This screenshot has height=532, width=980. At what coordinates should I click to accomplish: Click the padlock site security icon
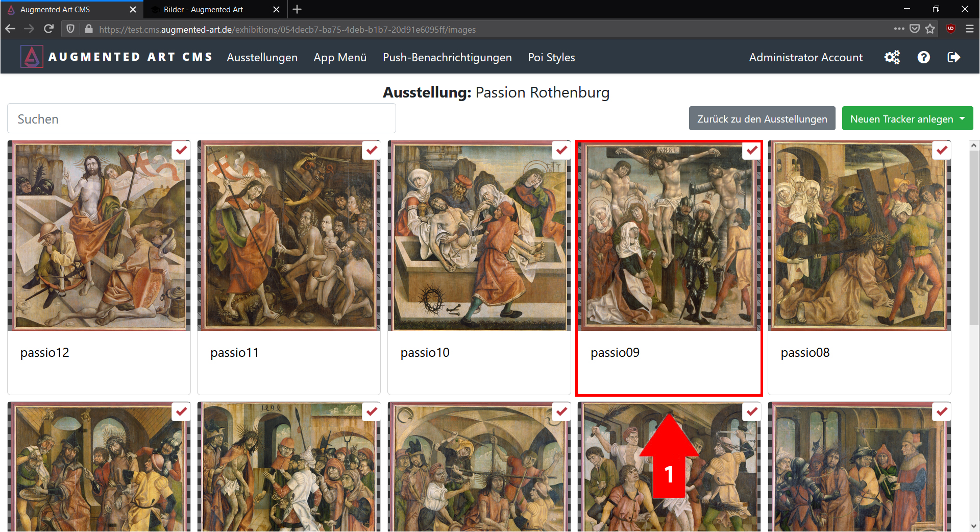point(89,29)
